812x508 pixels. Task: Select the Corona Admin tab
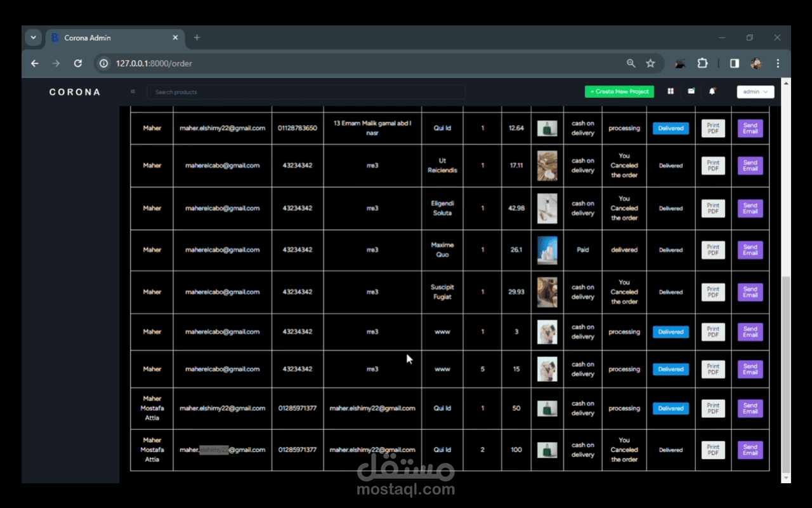click(114, 38)
